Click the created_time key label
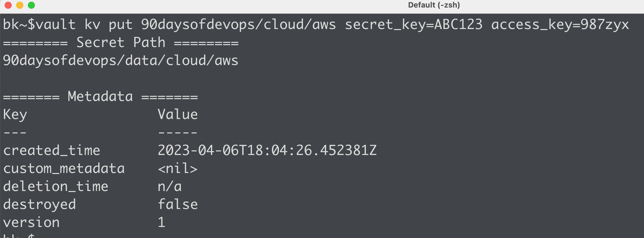This screenshot has height=238, width=644. point(52,151)
